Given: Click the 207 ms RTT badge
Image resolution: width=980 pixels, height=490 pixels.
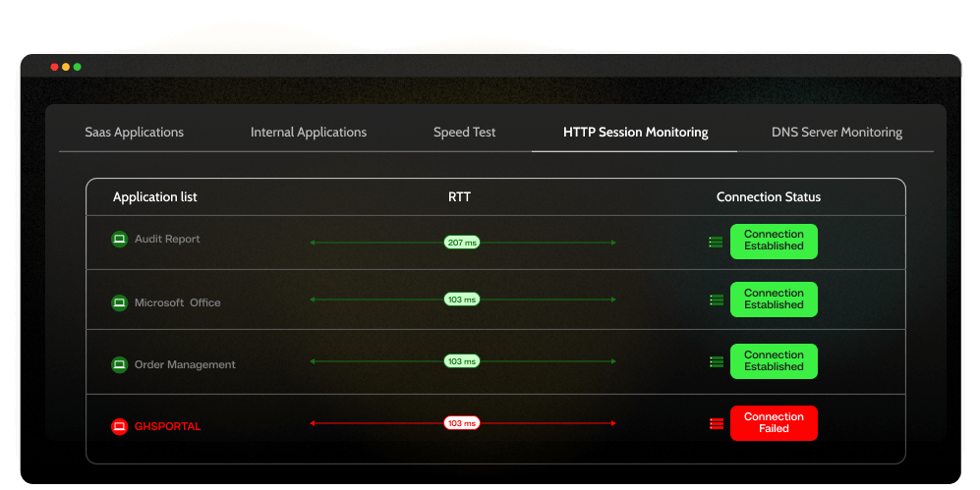Looking at the screenshot, I should tap(462, 243).
